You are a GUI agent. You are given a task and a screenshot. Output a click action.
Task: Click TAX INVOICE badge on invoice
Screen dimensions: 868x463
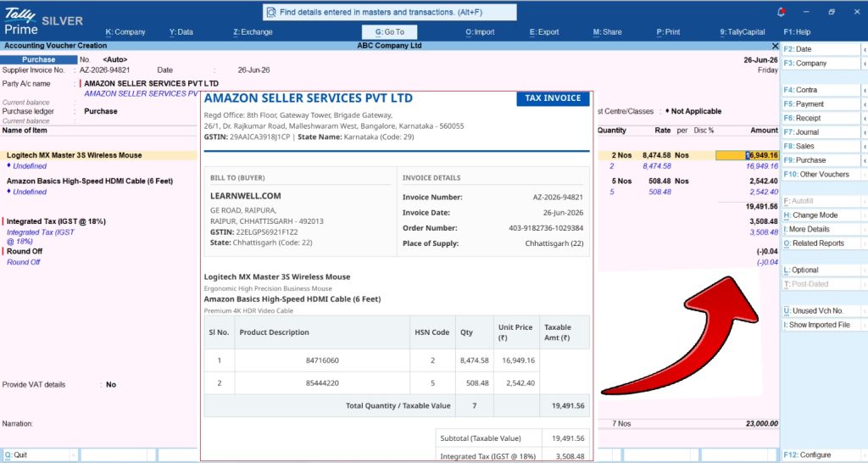[553, 98]
